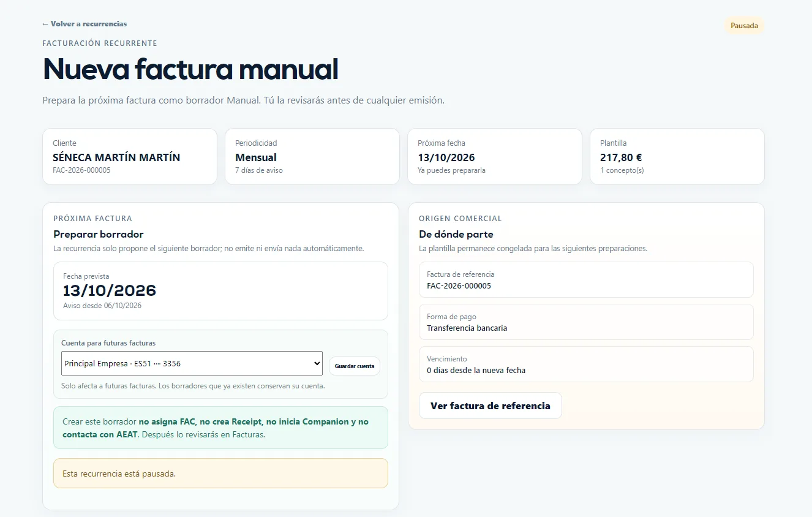812x517 pixels.
Task: Click 'Aviso desde 06/10/2026' text
Action: [x=102, y=306]
